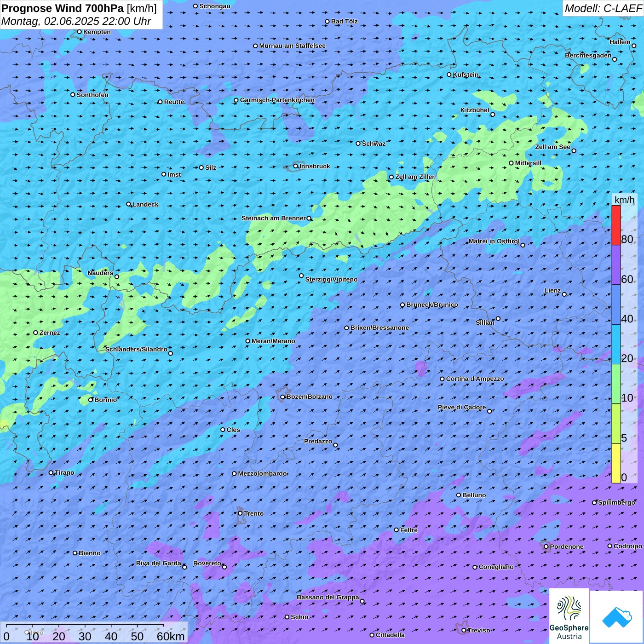
Task: Click the Feltre city marker
Action: pyautogui.click(x=397, y=530)
